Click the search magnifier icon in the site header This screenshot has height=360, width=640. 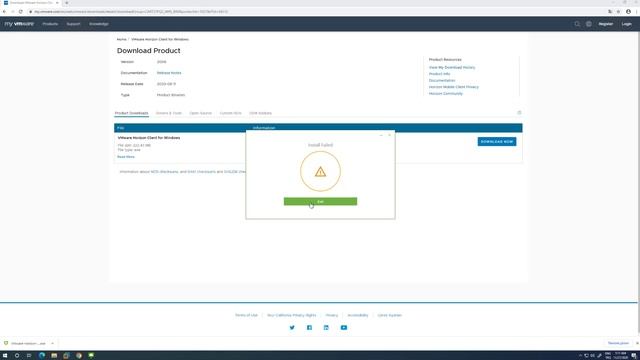577,24
